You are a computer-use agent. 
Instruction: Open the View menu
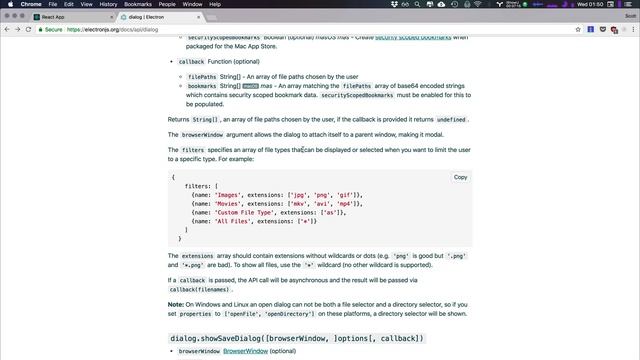click(86, 4)
